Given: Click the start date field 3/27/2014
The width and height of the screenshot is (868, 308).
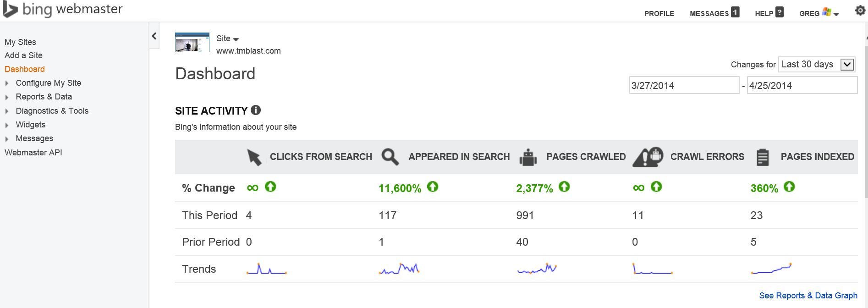Looking at the screenshot, I should [684, 85].
